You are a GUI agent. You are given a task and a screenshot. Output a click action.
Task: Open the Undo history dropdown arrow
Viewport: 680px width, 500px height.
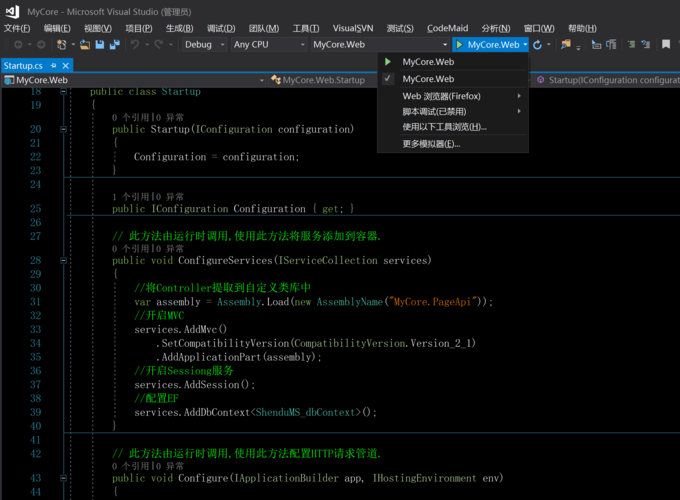point(147,45)
